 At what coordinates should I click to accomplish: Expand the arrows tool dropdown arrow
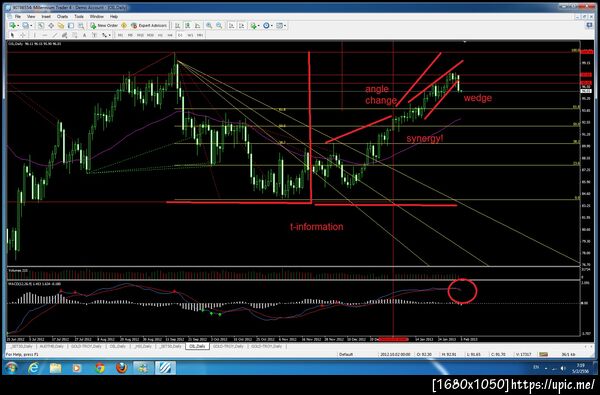(109, 35)
